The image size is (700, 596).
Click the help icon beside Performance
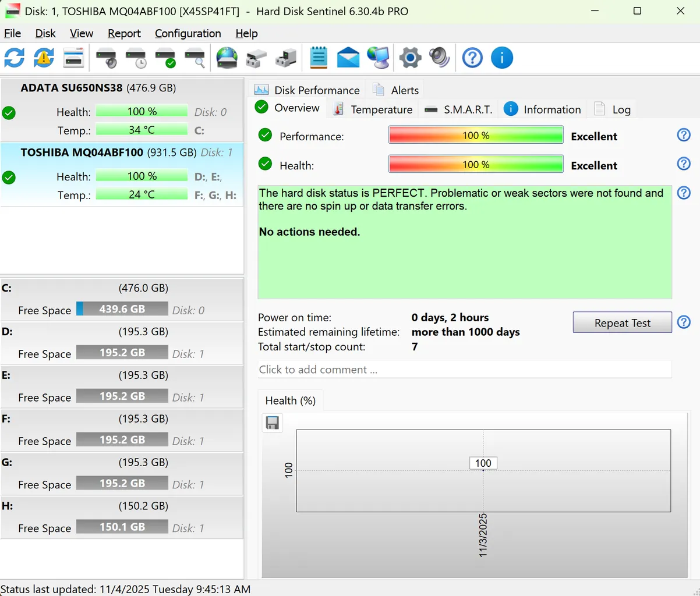(684, 135)
